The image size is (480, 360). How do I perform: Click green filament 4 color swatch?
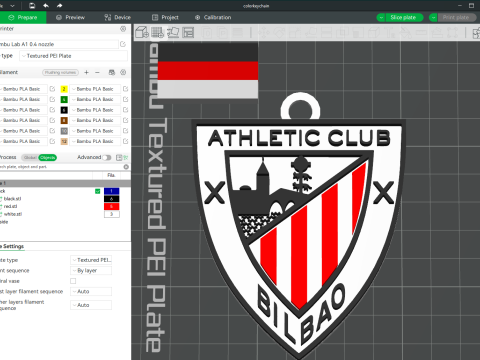pos(64,99)
